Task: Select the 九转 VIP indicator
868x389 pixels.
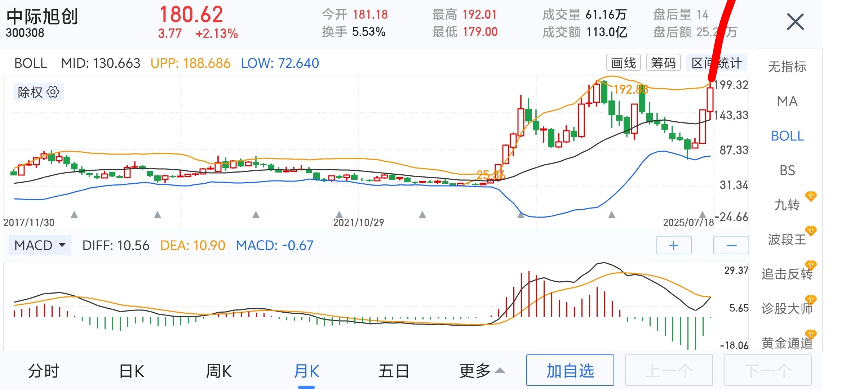Action: [787, 205]
